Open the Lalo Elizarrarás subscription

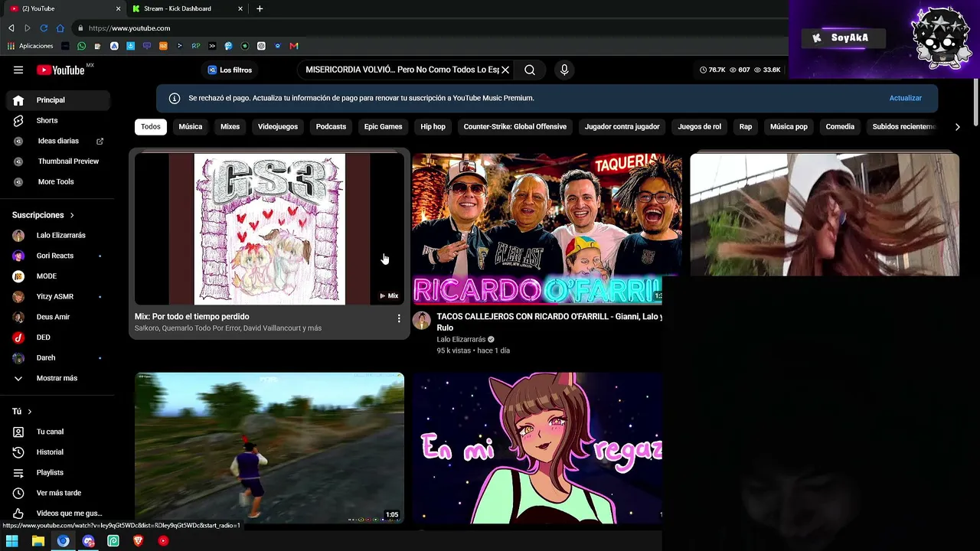[58, 236]
